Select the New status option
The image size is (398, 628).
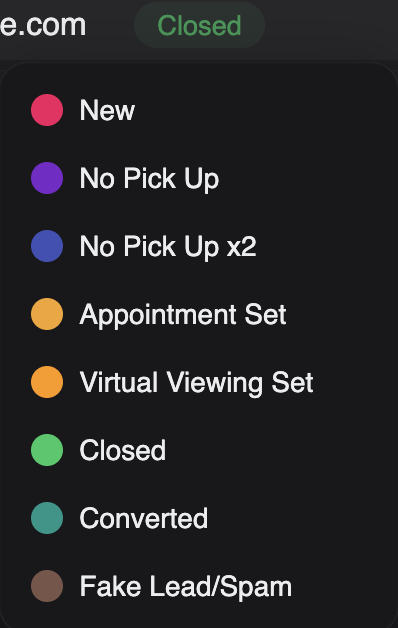coord(199,110)
